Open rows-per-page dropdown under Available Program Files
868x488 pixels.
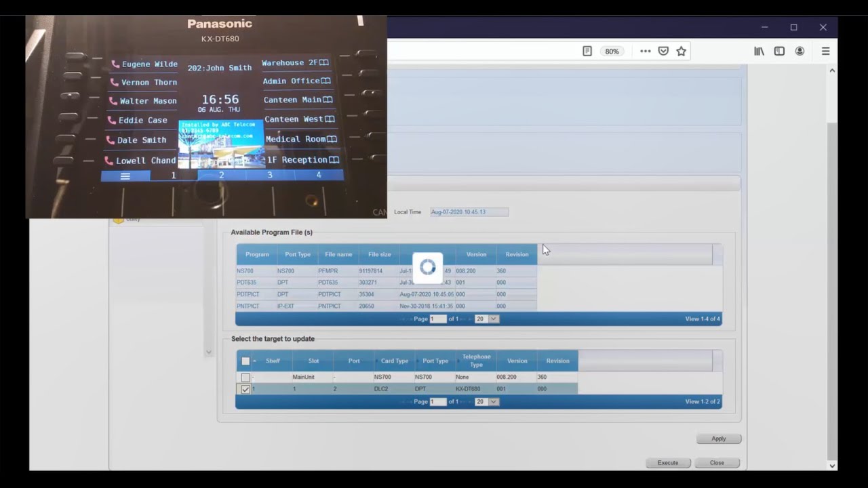pyautogui.click(x=487, y=319)
